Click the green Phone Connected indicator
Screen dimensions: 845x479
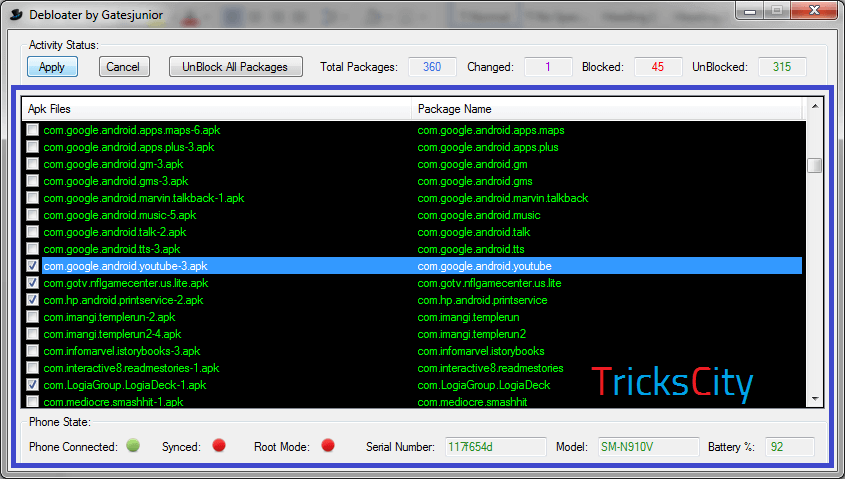coord(133,445)
